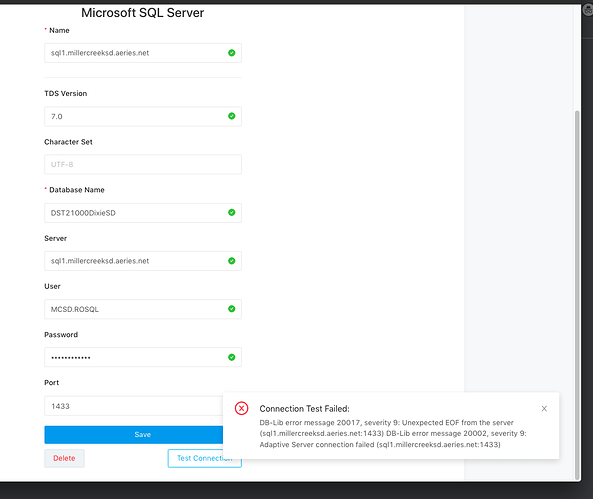The width and height of the screenshot is (593, 499).
Task: Focus the Database Name field
Action: point(143,213)
